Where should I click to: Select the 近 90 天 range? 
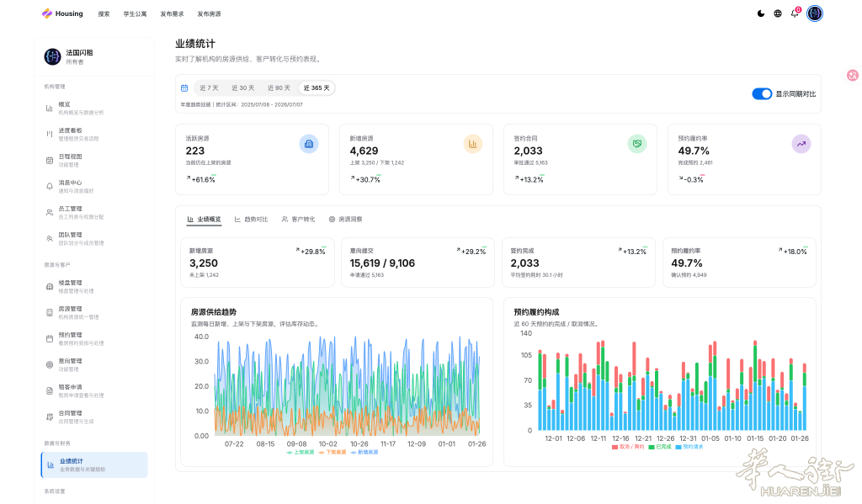(279, 88)
